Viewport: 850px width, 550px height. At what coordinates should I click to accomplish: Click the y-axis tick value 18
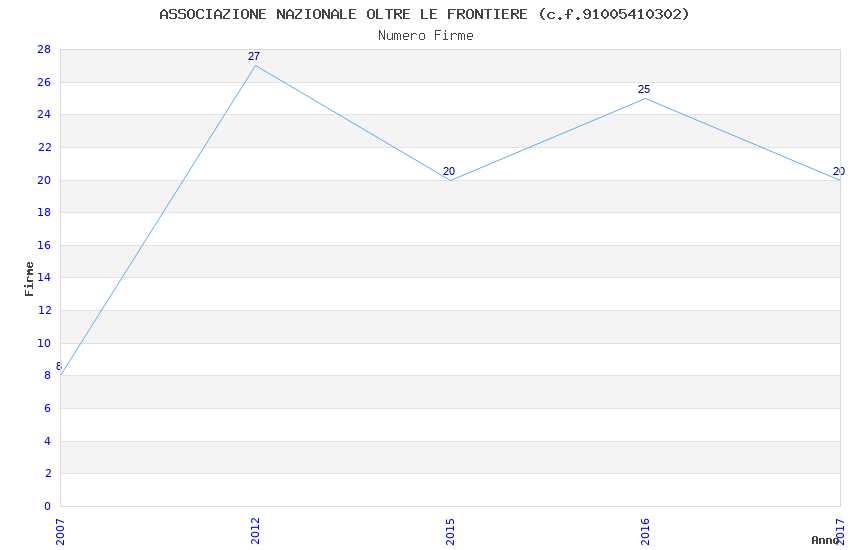(44, 212)
